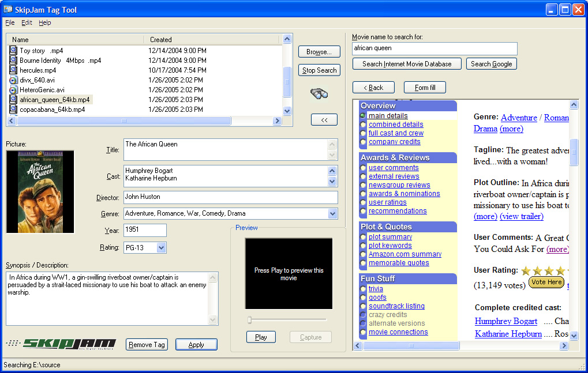Go Back in the browser pane

coord(373,87)
